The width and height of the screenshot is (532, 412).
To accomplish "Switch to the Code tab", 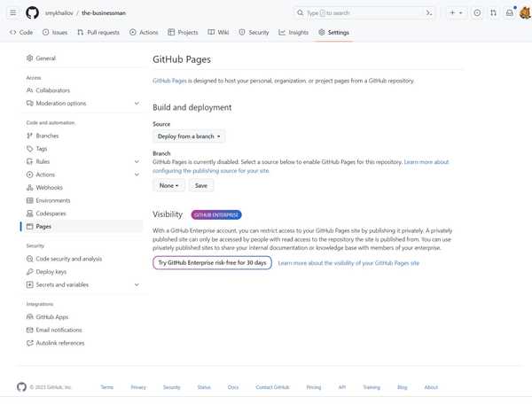I will click(21, 32).
